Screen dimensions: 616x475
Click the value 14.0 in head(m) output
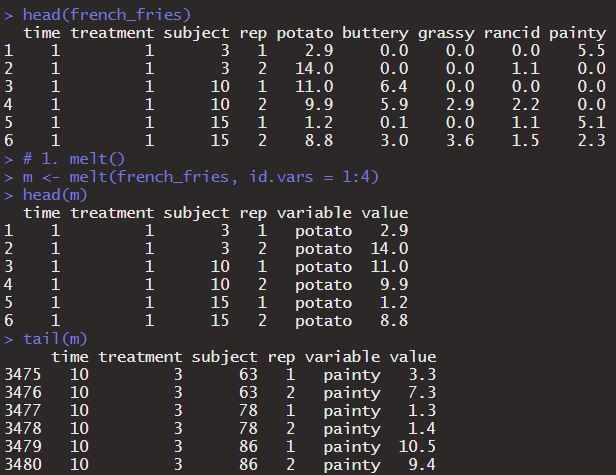[389, 249]
